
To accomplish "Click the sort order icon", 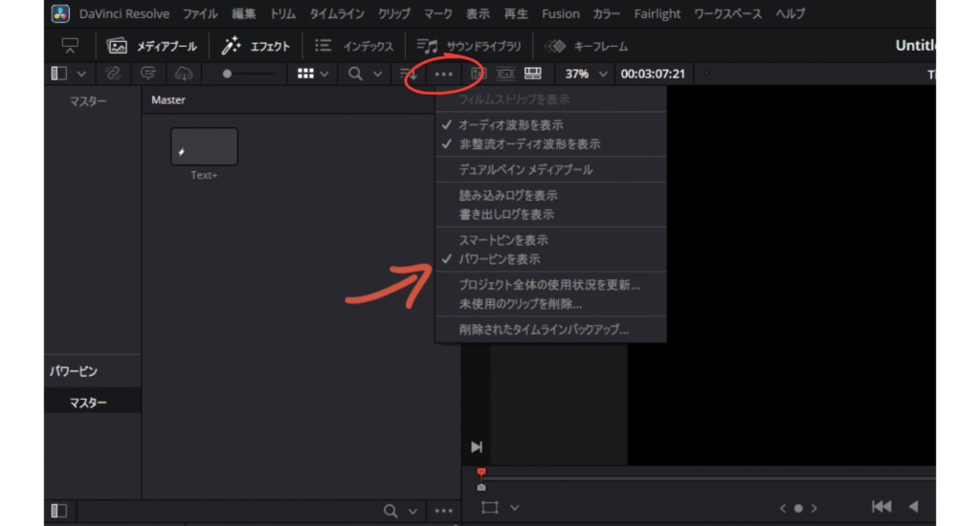I will 409,74.
